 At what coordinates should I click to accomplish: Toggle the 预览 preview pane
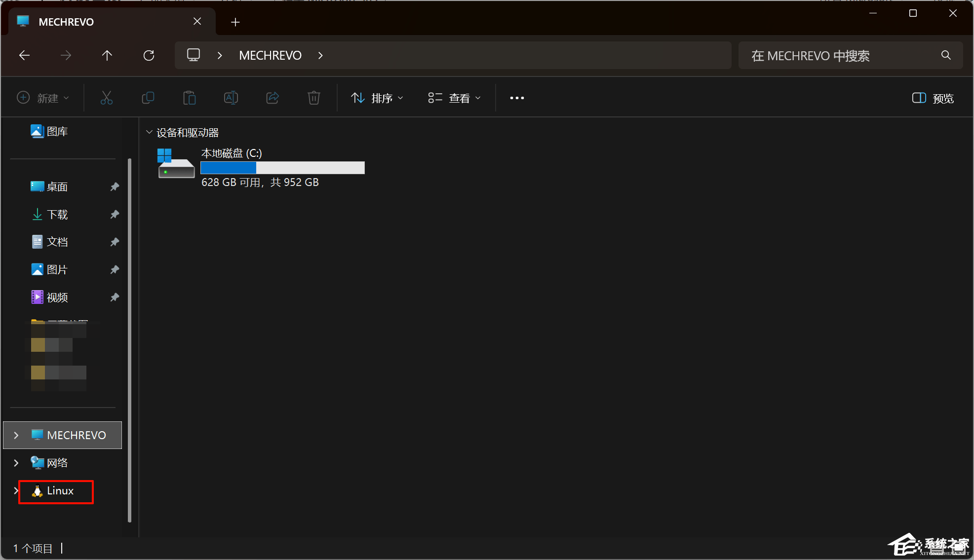coord(932,98)
